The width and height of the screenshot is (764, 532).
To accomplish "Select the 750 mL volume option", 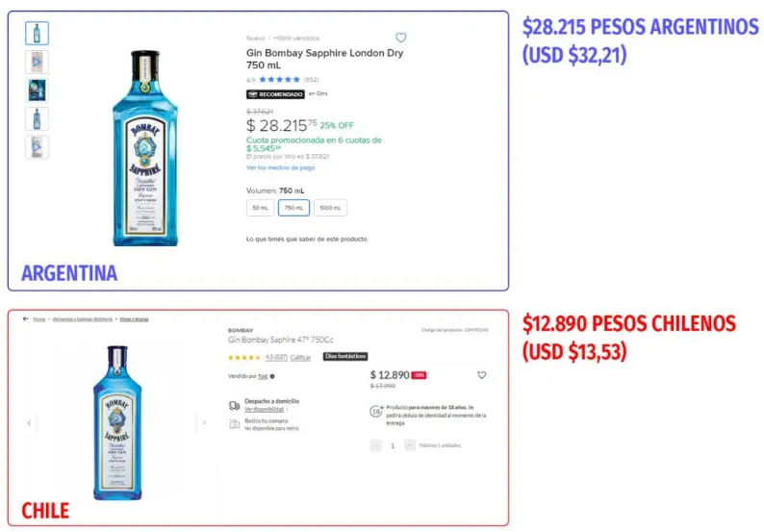I will pos(293,208).
